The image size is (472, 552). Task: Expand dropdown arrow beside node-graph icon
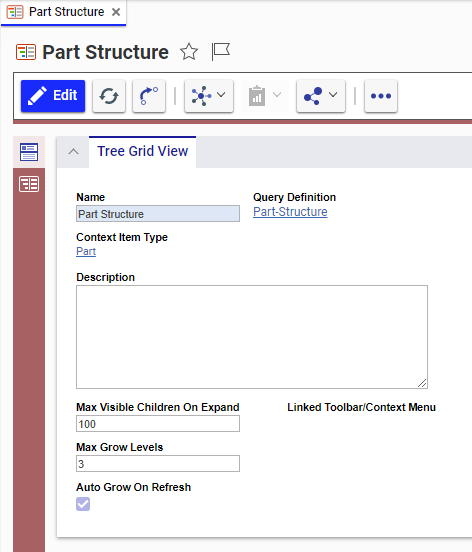pyautogui.click(x=221, y=95)
